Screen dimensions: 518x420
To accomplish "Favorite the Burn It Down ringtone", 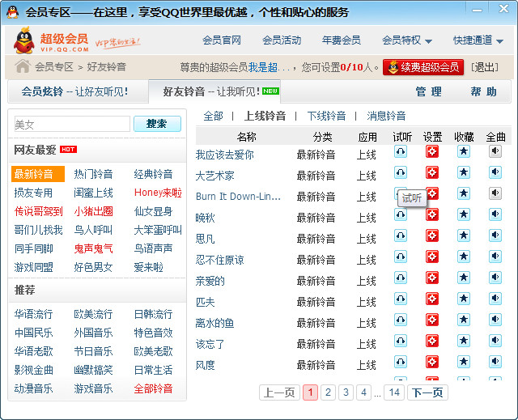I will tap(464, 194).
